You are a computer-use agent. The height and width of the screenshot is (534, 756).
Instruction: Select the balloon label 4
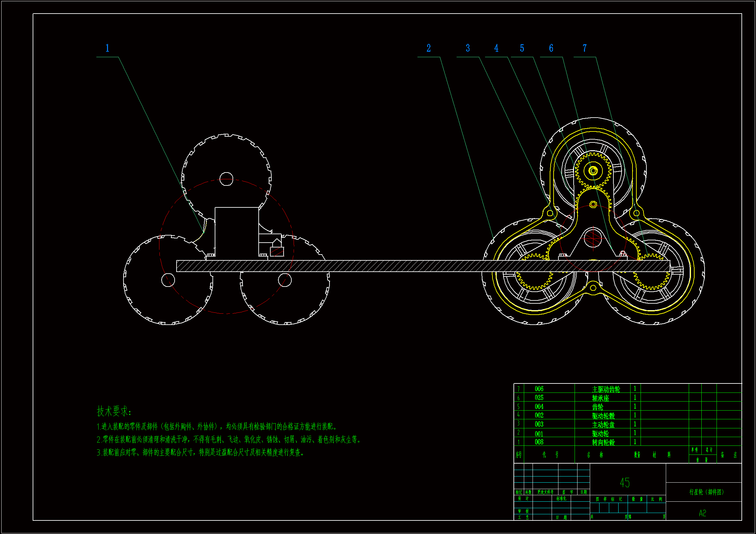coord(496,48)
